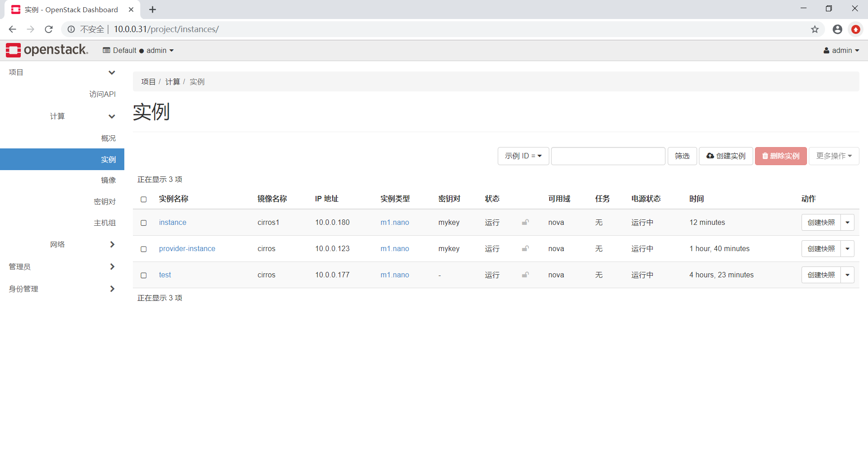This screenshot has height=471, width=868.
Task: Open the instance link
Action: click(173, 222)
